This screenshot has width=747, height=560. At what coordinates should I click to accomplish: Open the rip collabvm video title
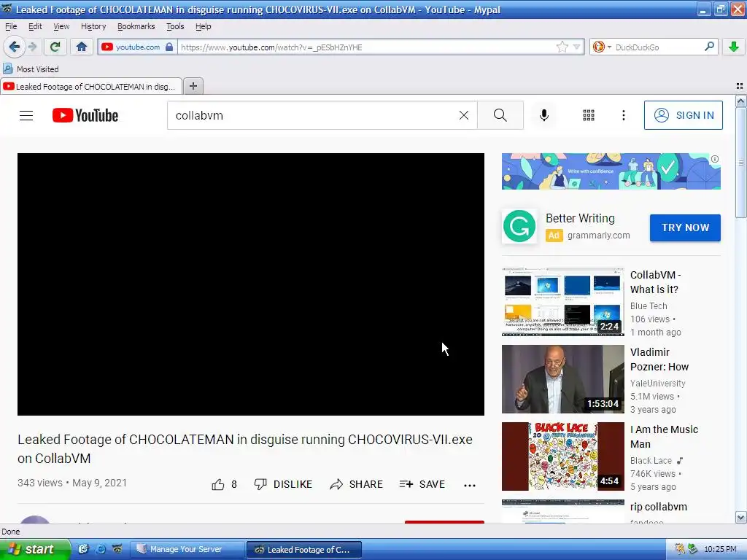click(x=659, y=507)
